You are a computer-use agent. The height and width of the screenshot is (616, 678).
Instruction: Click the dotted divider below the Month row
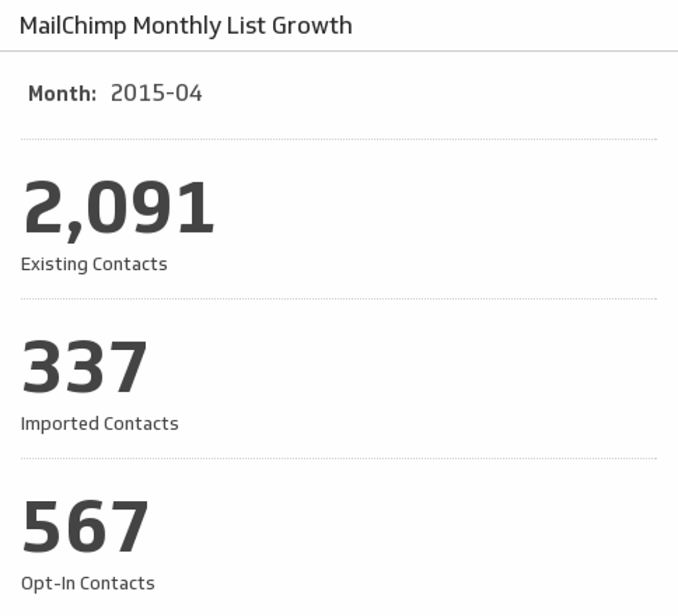tap(339, 139)
